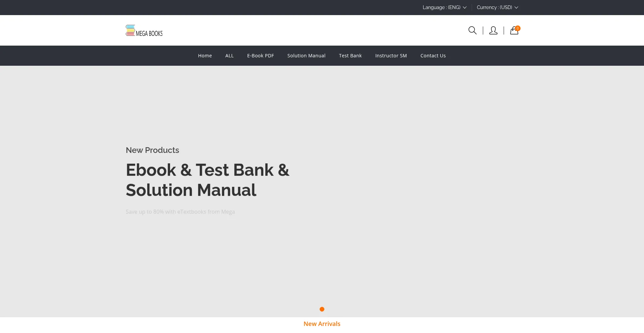The image size is (644, 333).
Task: Click the Ebook & Test Bank headline
Action: (208, 180)
